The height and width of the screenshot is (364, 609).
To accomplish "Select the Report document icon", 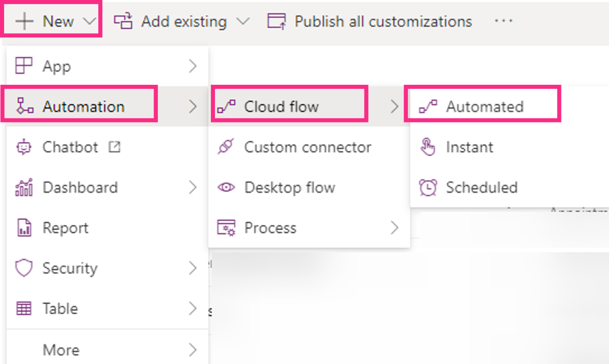I will click(x=23, y=228).
